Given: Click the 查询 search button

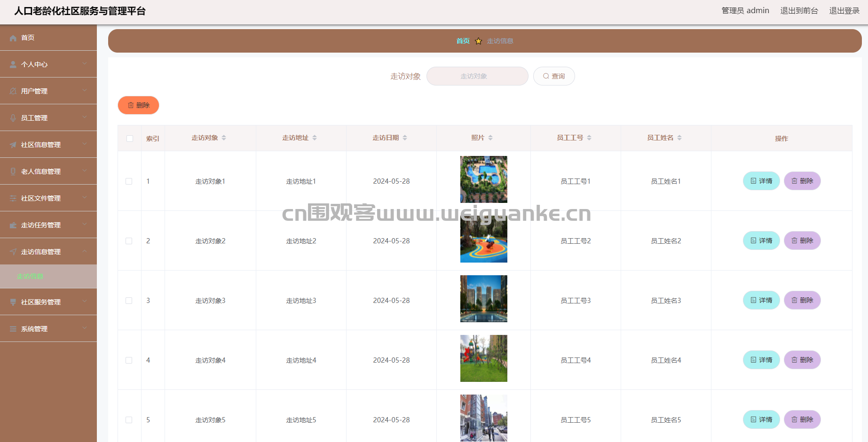Looking at the screenshot, I should click(x=553, y=76).
